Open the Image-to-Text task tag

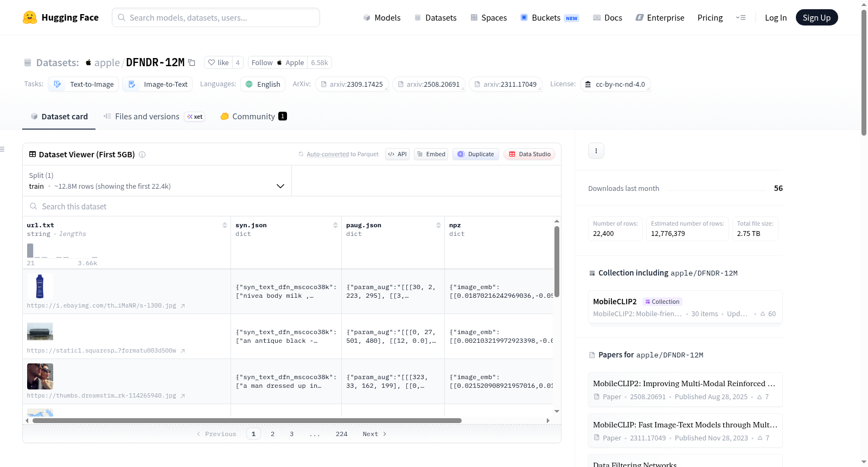pos(157,84)
